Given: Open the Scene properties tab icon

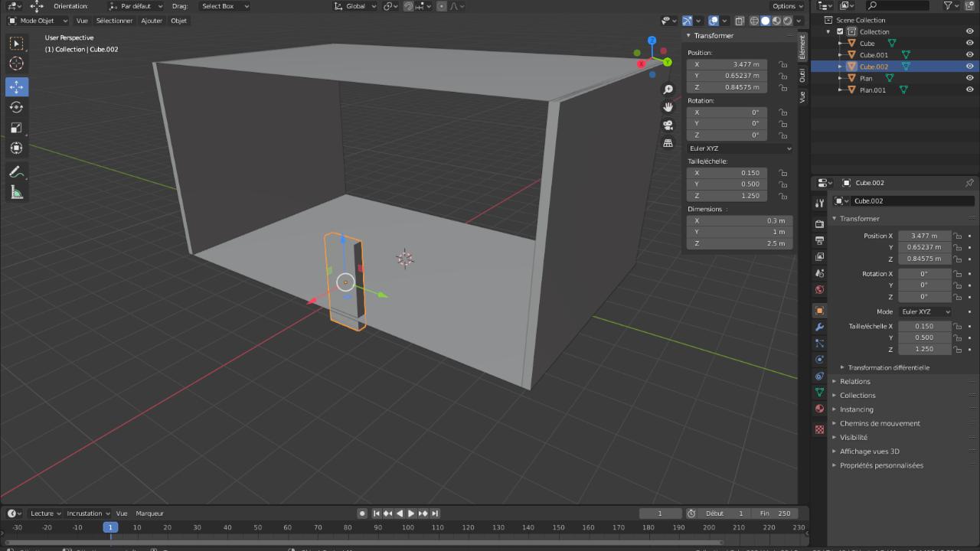Looking at the screenshot, I should click(x=819, y=273).
